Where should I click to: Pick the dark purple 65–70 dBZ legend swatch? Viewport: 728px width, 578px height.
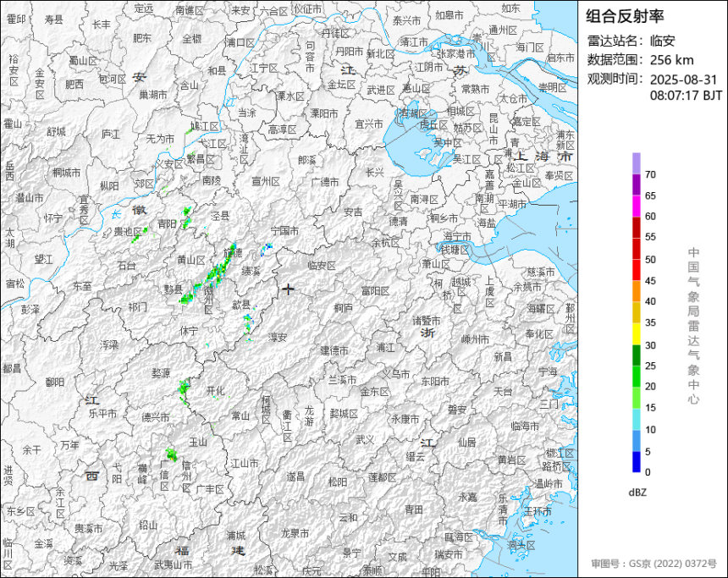(636, 184)
